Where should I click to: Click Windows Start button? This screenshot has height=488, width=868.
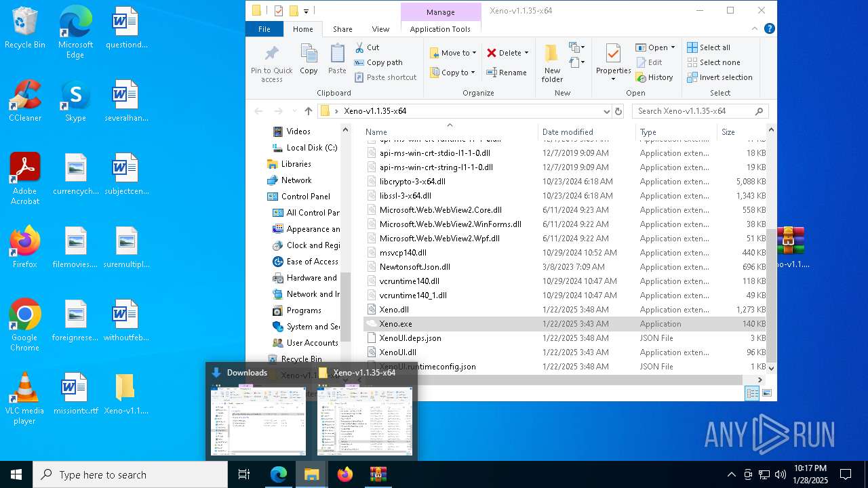(16, 474)
